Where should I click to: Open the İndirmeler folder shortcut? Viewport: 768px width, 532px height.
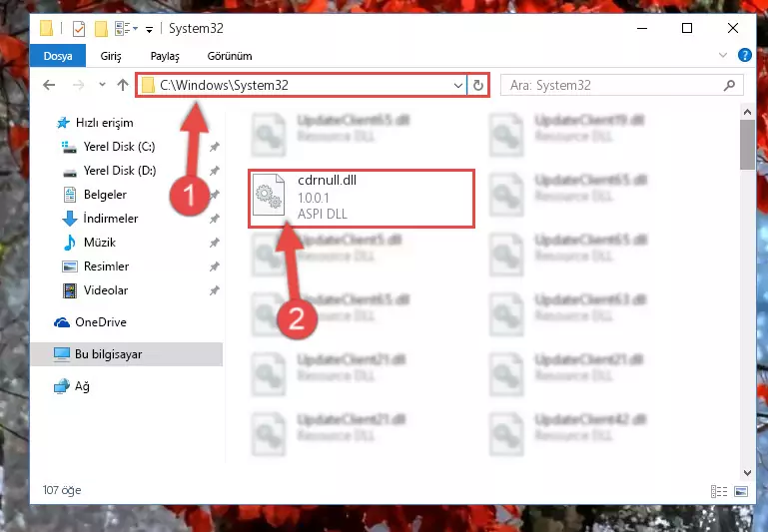110,219
